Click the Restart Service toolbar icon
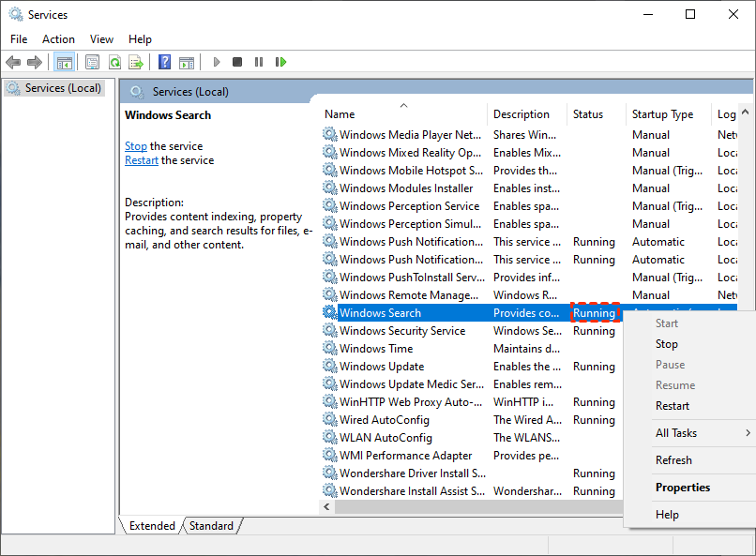 [280, 62]
